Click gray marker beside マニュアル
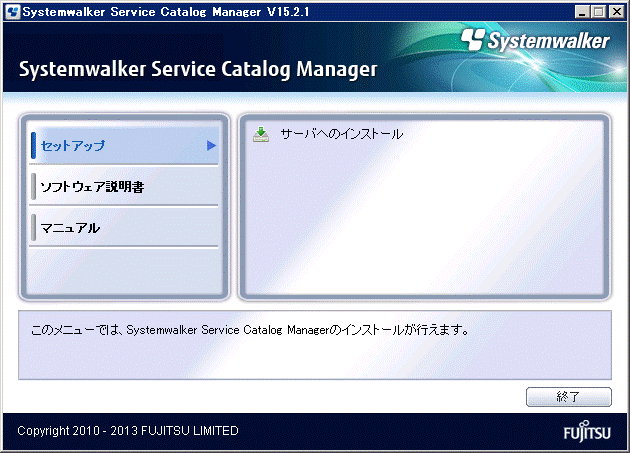The height and width of the screenshot is (453, 630). pyautogui.click(x=34, y=228)
